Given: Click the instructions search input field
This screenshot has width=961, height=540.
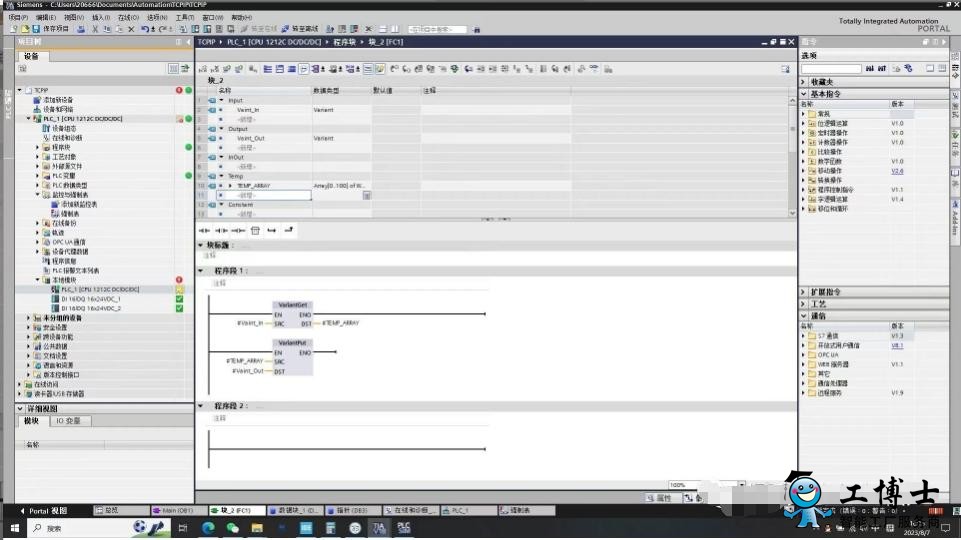Looking at the screenshot, I should click(x=831, y=69).
